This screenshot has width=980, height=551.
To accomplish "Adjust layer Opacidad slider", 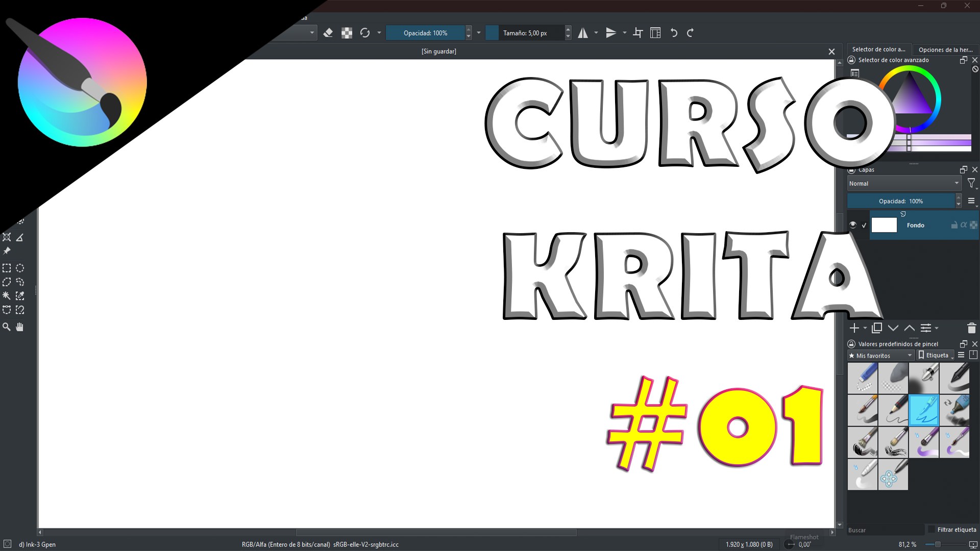I will [x=901, y=201].
